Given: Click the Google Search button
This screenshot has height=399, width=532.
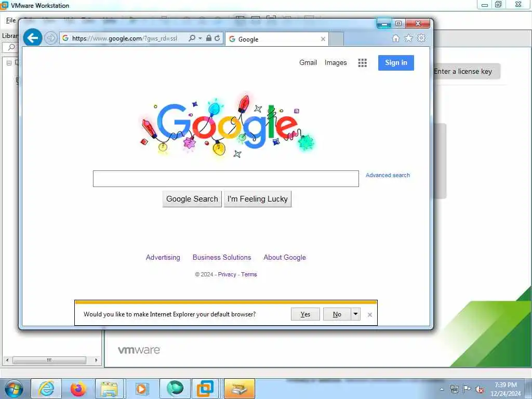Looking at the screenshot, I should coord(192,199).
